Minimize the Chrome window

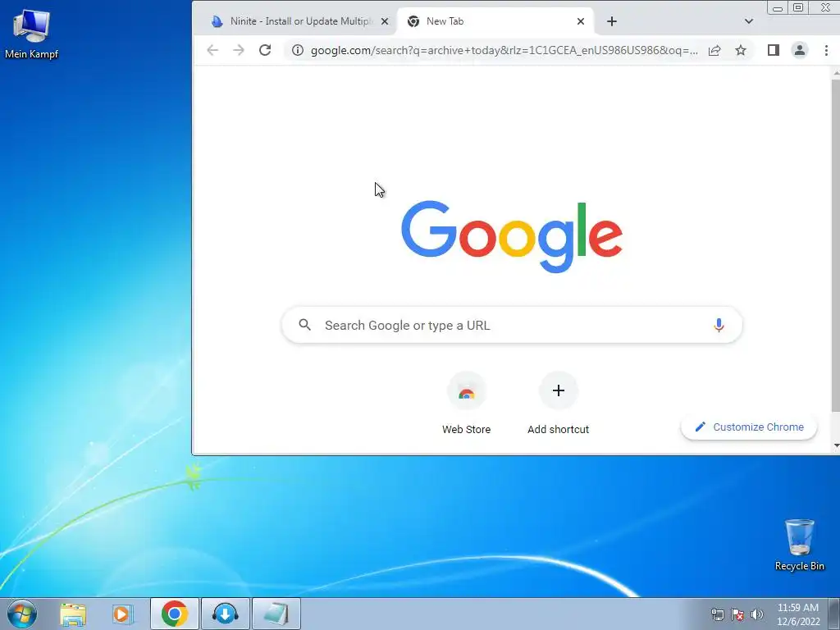778,7
